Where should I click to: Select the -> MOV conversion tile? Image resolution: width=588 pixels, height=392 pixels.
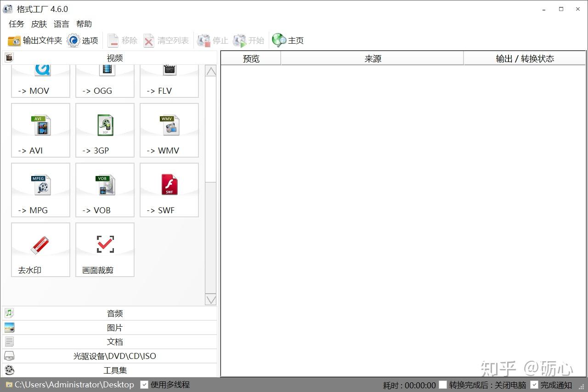tap(40, 81)
